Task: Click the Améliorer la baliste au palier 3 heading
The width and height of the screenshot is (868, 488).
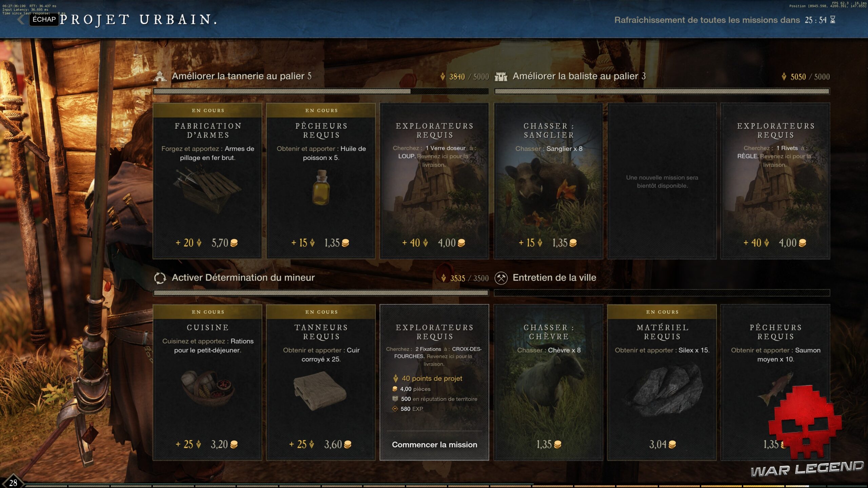Action: (x=579, y=76)
